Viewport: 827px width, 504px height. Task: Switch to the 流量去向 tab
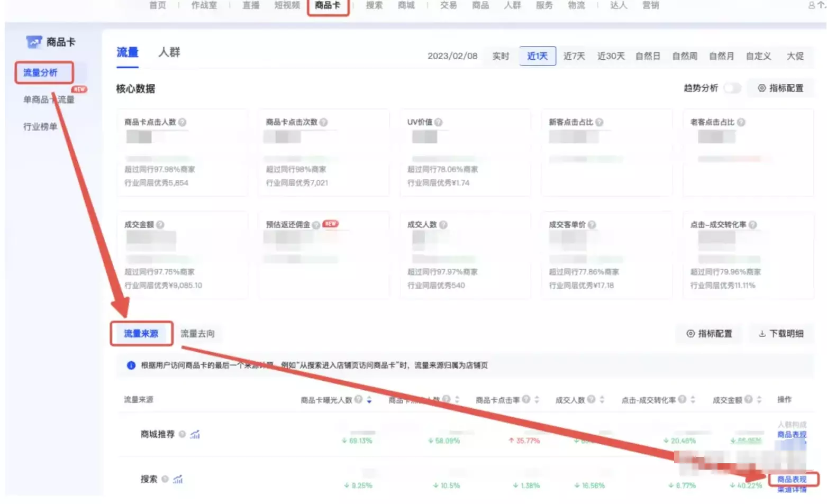pos(198,334)
